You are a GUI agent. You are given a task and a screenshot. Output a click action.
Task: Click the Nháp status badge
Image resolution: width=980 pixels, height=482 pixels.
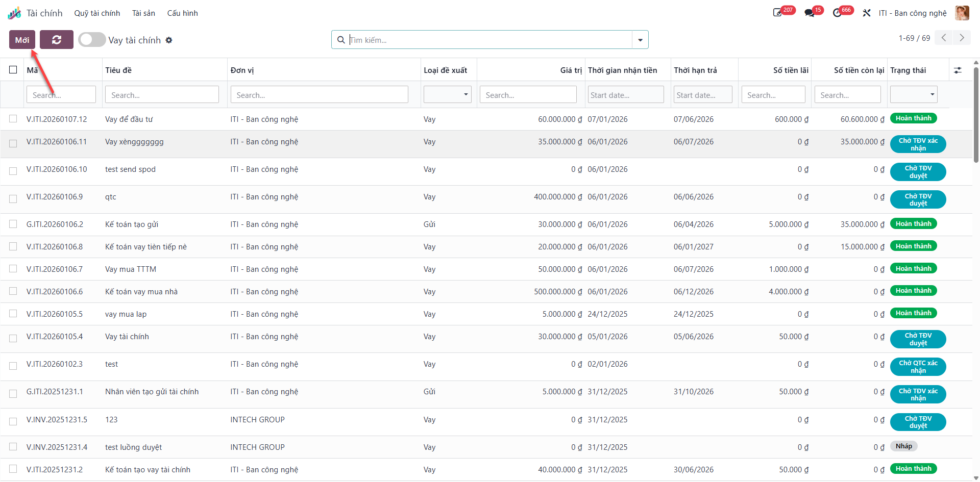pyautogui.click(x=904, y=446)
